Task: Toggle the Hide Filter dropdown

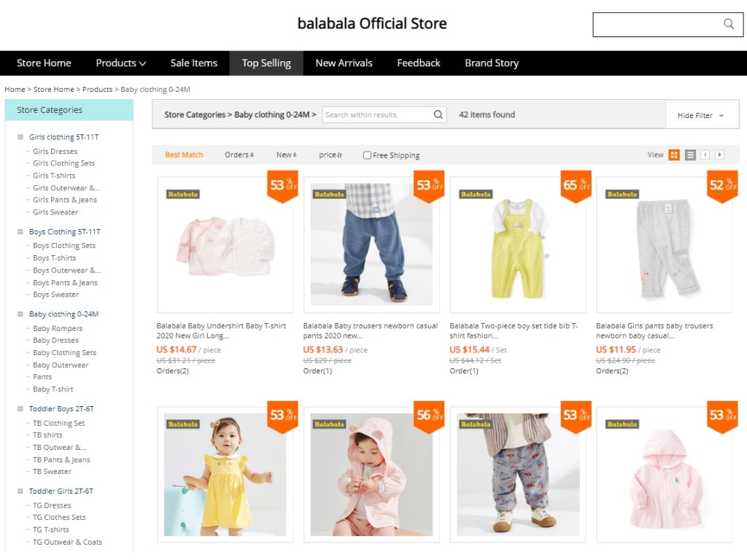Action: click(x=700, y=116)
